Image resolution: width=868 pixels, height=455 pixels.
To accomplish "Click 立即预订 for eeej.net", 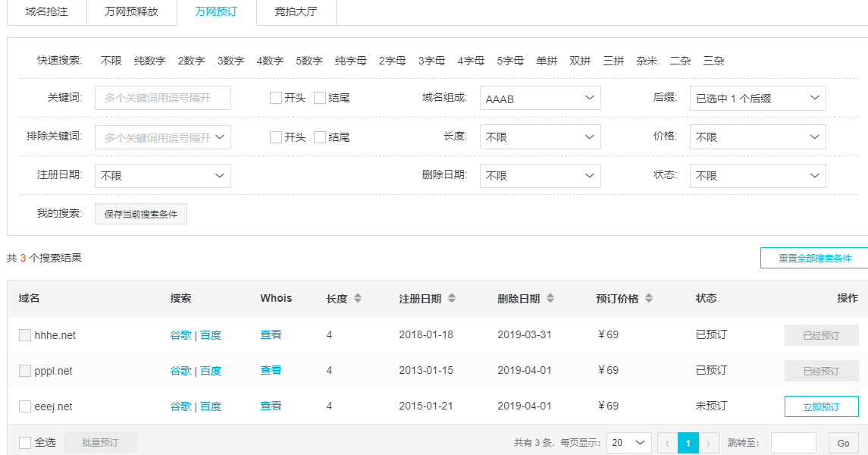I will coord(821,406).
